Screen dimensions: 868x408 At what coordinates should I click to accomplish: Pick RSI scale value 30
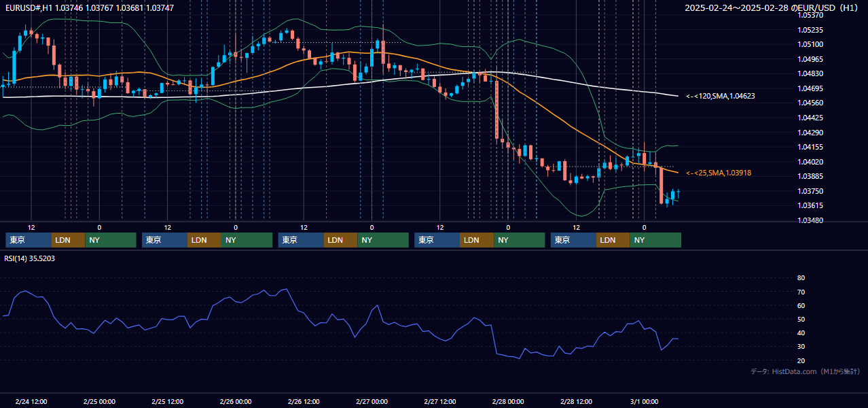click(801, 347)
